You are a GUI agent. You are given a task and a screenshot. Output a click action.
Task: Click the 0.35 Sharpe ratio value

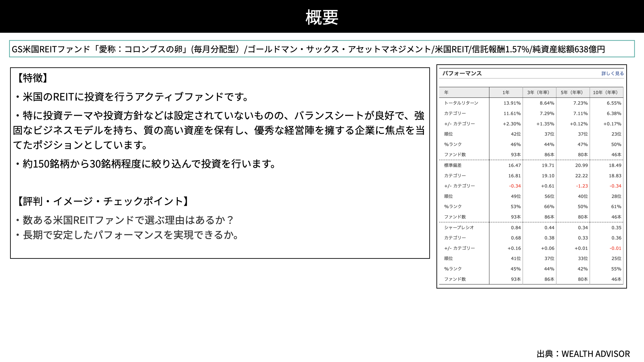pos(616,228)
